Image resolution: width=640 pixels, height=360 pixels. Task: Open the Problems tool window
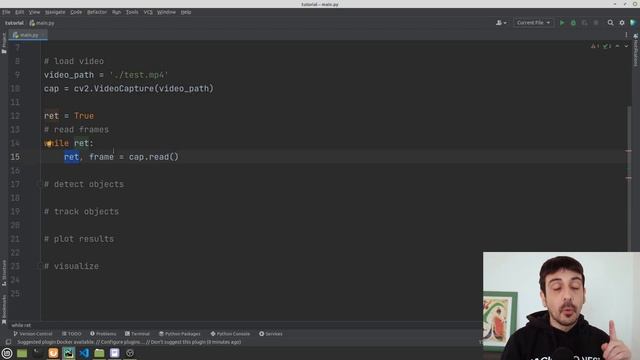coord(103,333)
